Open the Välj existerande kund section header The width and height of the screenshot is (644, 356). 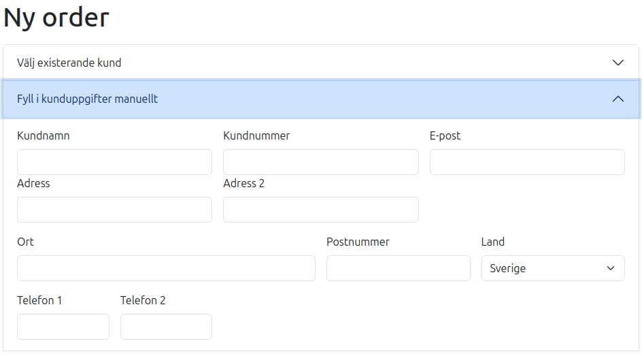click(69, 63)
